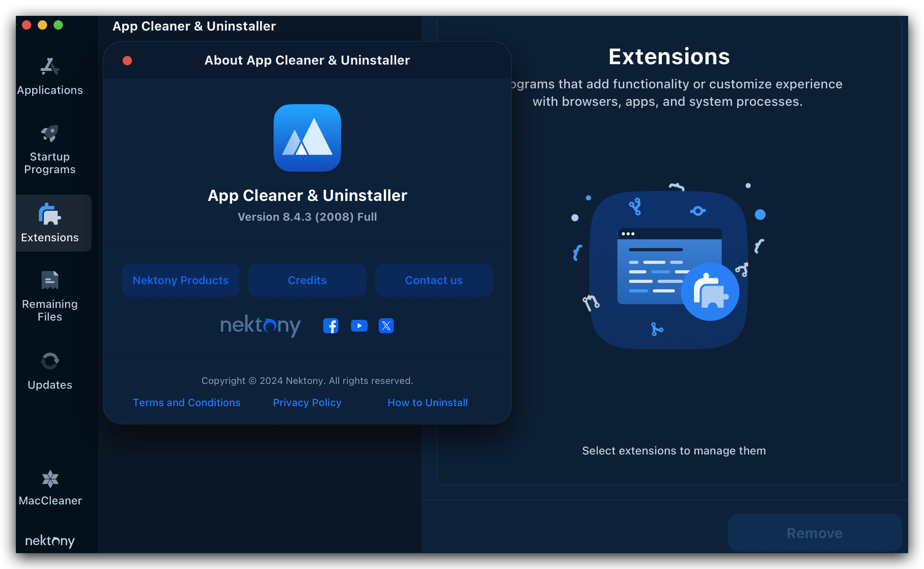Open the YouTube channel icon
Image resolution: width=924 pixels, height=569 pixels.
(x=359, y=326)
